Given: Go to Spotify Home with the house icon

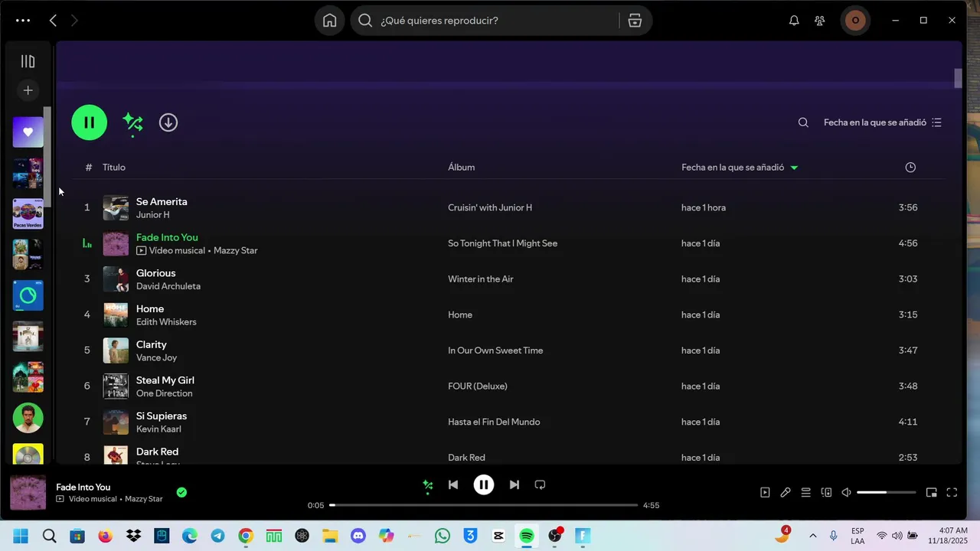Looking at the screenshot, I should 329,21.
